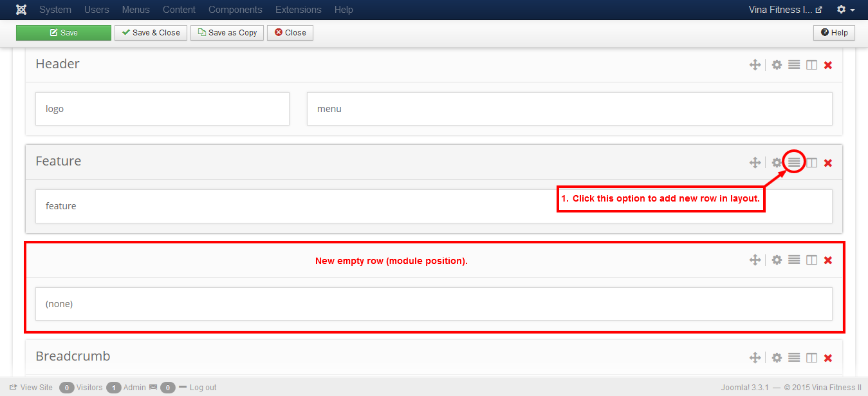Click the Save as Copy button

pyautogui.click(x=227, y=33)
